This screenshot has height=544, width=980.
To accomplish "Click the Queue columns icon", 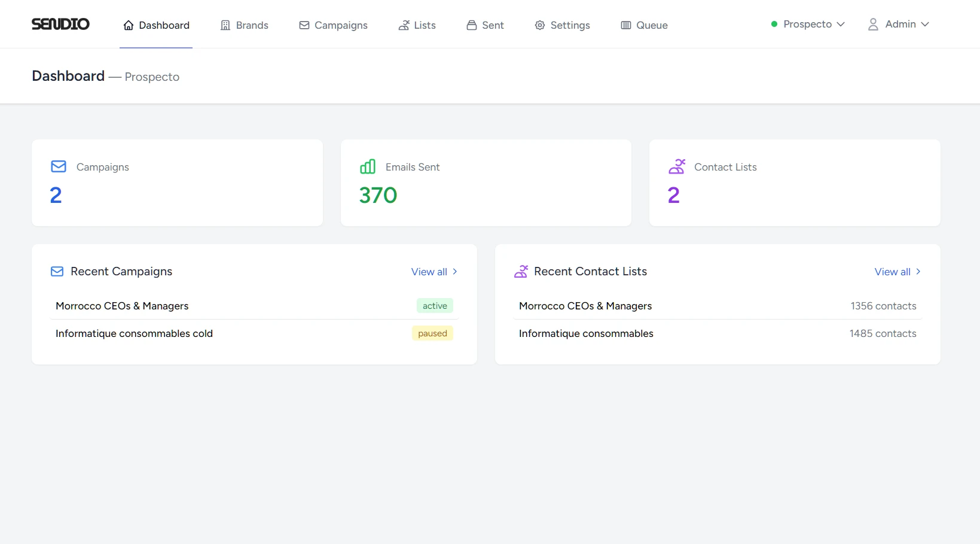I will 626,25.
